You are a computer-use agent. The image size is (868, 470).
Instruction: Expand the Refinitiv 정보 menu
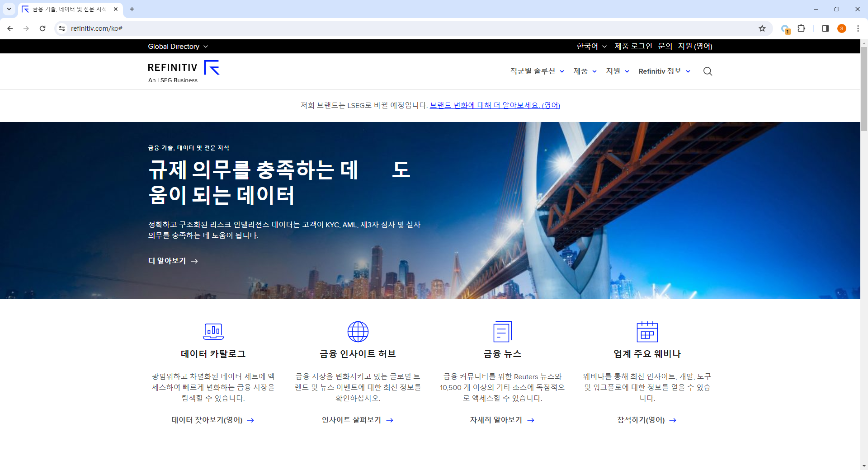click(664, 71)
